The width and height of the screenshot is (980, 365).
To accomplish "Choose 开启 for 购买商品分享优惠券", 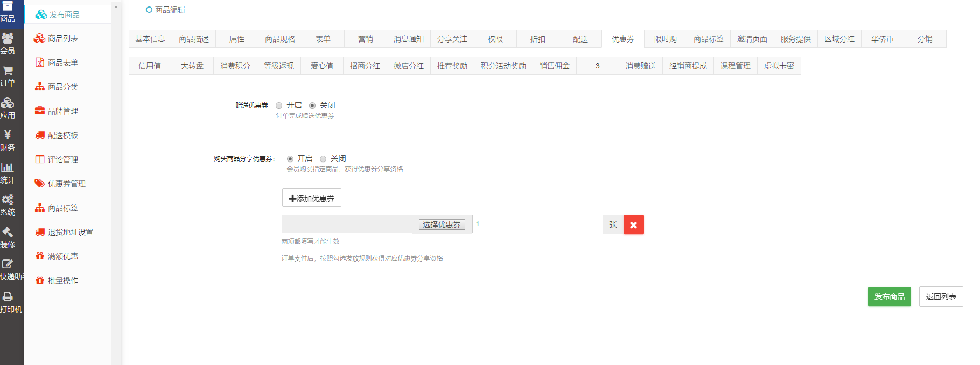I will click(x=290, y=159).
